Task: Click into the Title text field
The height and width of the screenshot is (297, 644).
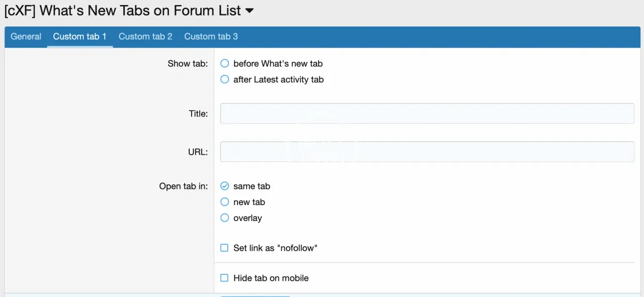Action: [427, 114]
